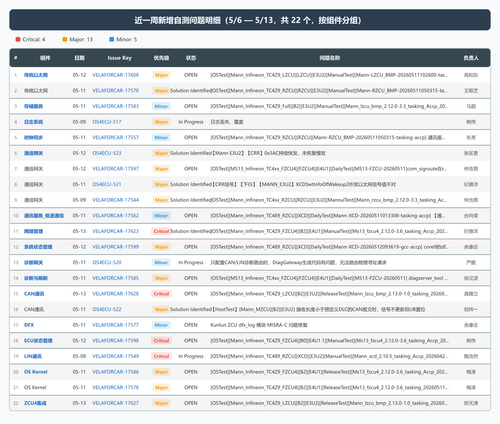Screen dimensions: 500x424
Task: Click Solution Identified status of OS4ECU-522
Action: [x=191, y=309]
